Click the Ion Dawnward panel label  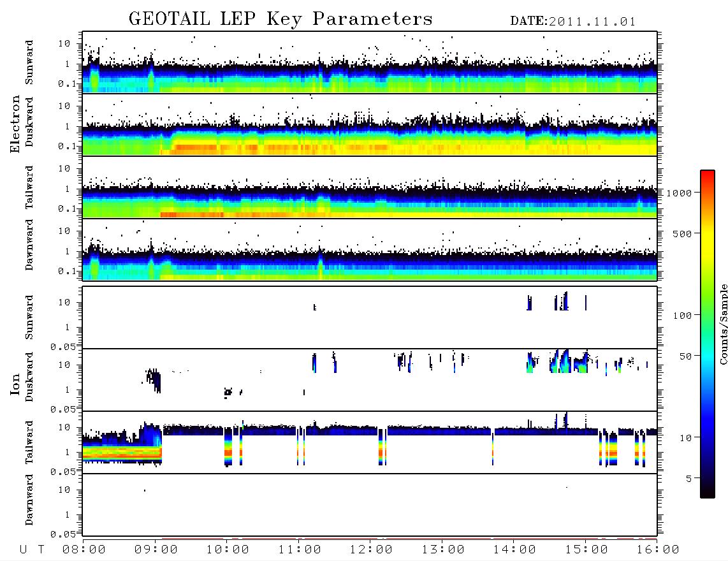(29, 500)
